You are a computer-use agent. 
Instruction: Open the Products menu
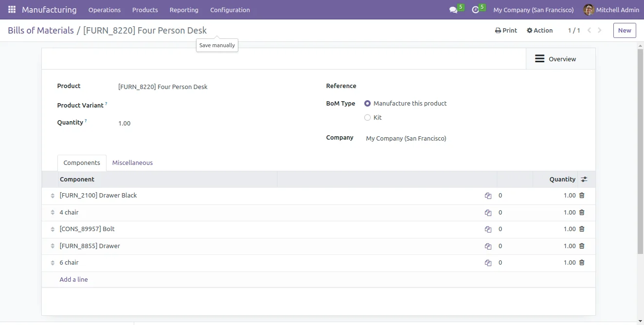145,10
